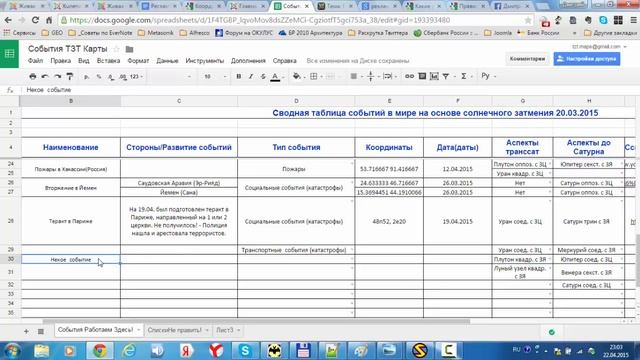Open the Данные menu
The height and width of the screenshot is (360, 640).
point(167,60)
